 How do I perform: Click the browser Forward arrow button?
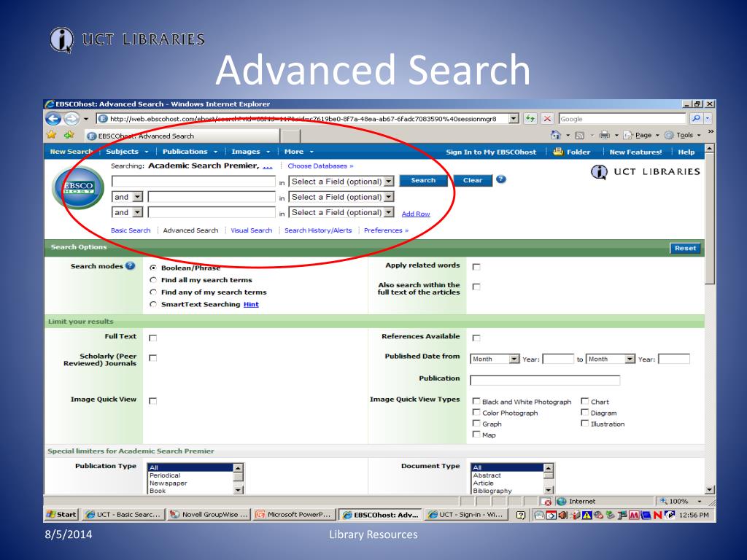(71, 119)
